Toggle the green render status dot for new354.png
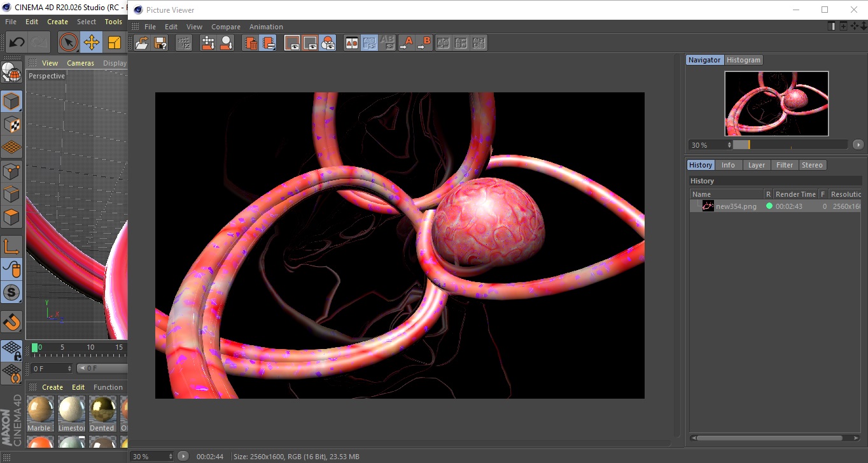Image resolution: width=868 pixels, height=463 pixels. tap(769, 206)
